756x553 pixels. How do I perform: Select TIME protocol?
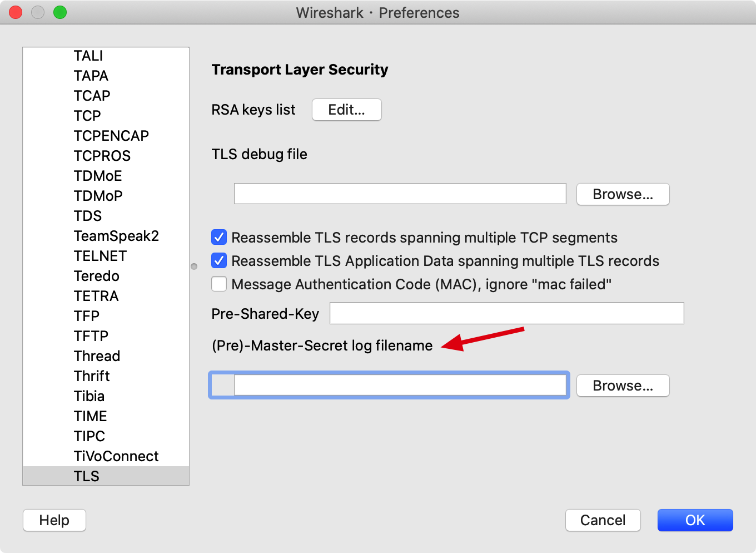(x=106, y=416)
